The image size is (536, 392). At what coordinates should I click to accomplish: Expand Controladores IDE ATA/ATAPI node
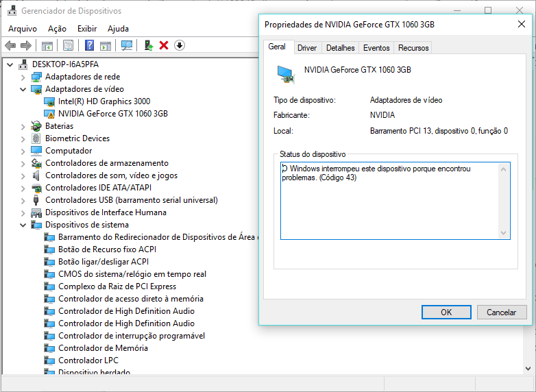[x=23, y=188]
